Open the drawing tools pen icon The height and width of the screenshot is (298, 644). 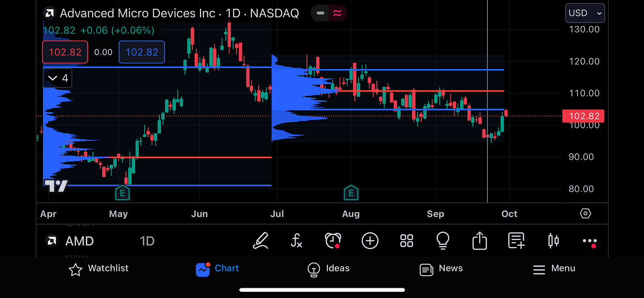click(x=261, y=241)
